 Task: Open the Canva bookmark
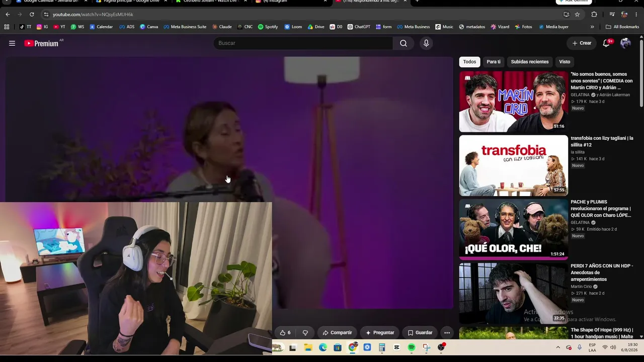149,27
